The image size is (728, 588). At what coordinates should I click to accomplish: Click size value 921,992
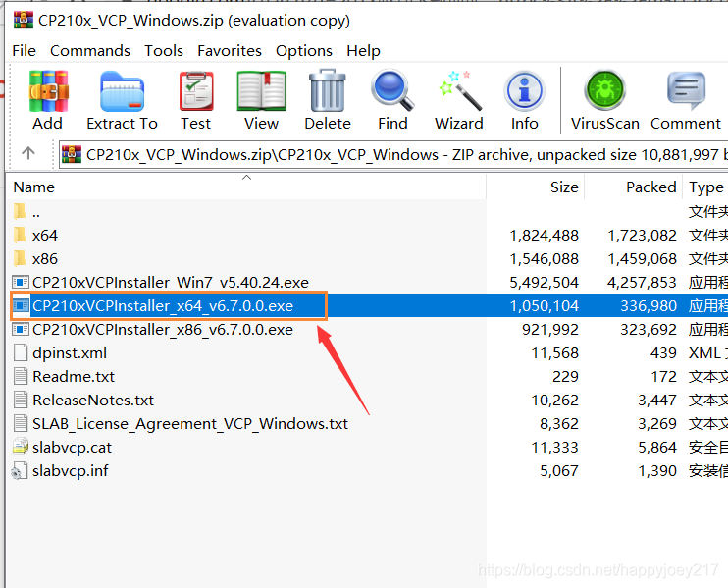click(x=550, y=329)
